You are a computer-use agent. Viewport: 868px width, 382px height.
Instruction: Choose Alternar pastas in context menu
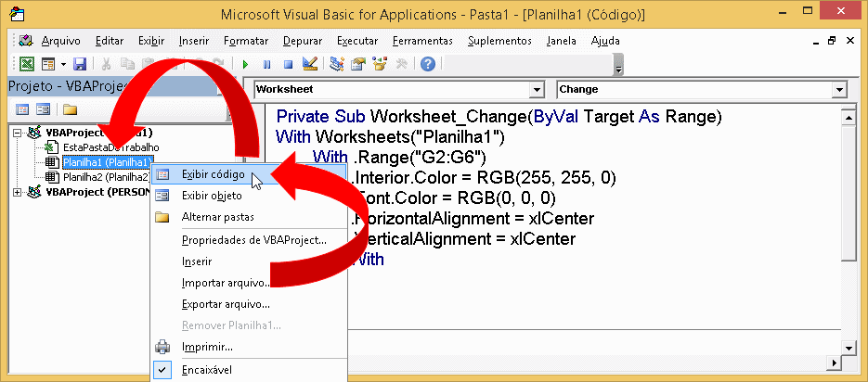pyautogui.click(x=249, y=217)
